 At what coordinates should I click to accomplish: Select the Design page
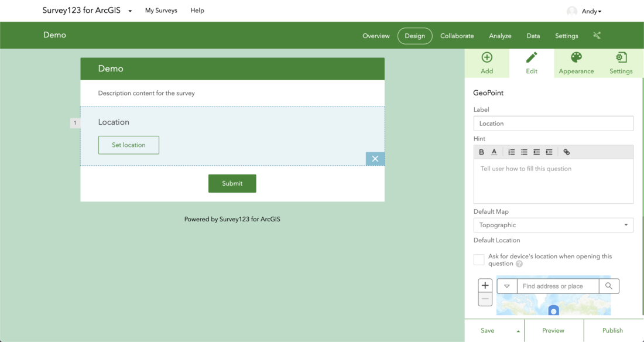tap(415, 36)
